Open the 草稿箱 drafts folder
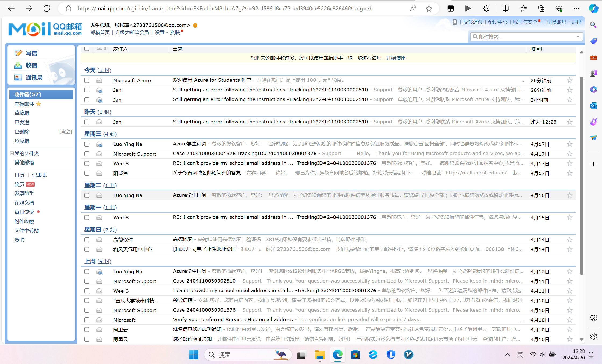 point(22,113)
